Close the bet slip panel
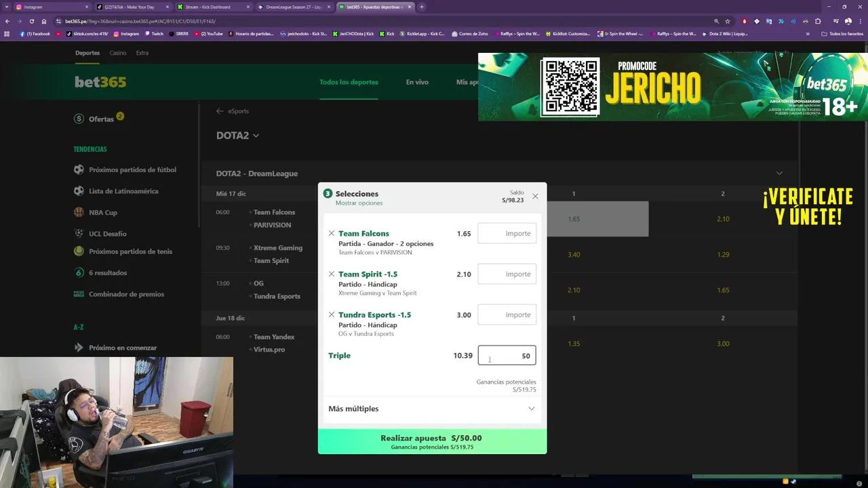The height and width of the screenshot is (488, 868). (x=535, y=196)
